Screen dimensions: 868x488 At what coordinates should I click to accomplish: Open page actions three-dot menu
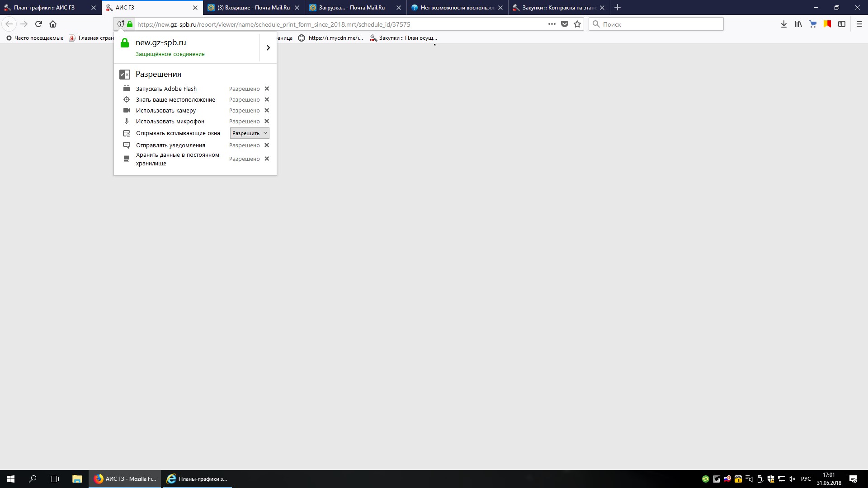[552, 24]
